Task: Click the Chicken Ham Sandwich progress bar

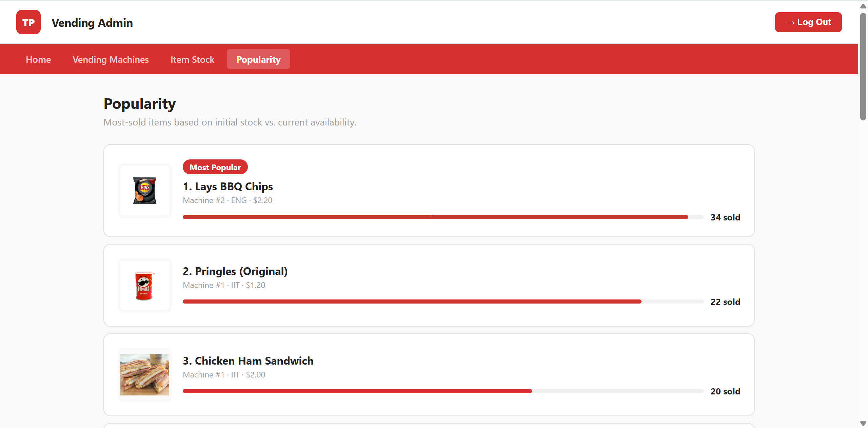Action: pyautogui.click(x=443, y=391)
